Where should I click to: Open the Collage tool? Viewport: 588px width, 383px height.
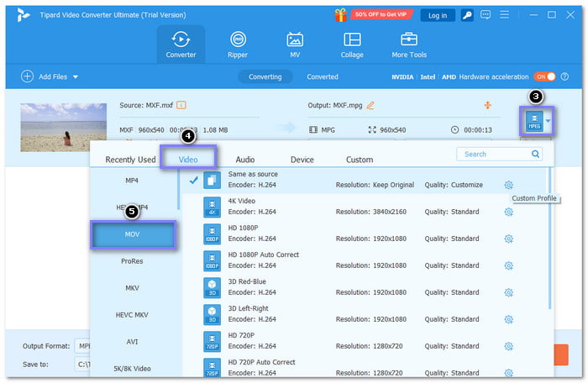click(x=352, y=45)
